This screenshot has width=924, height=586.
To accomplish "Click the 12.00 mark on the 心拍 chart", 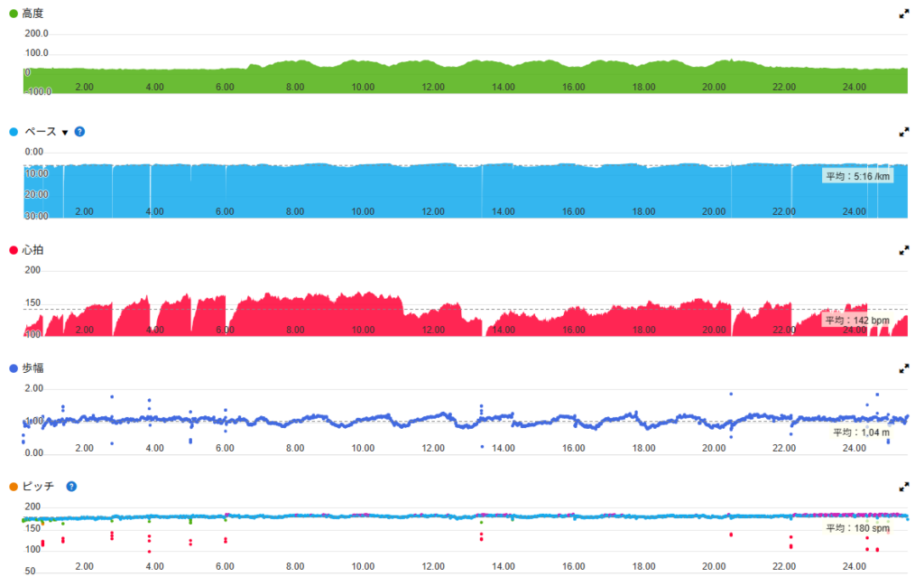I will [x=433, y=330].
